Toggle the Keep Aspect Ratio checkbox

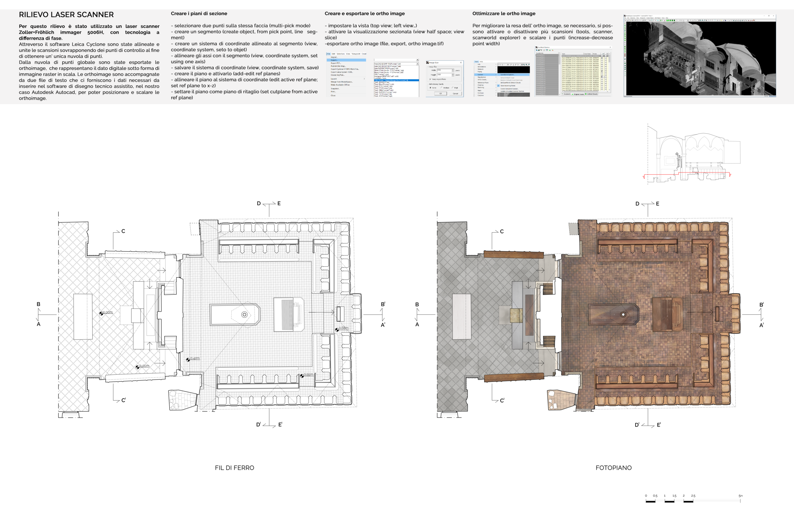coord(430,79)
